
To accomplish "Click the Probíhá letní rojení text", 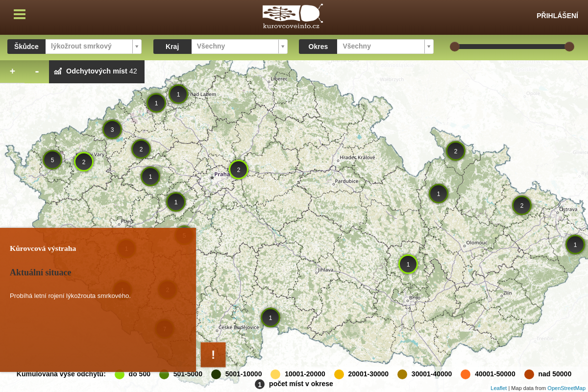I will point(70,295).
